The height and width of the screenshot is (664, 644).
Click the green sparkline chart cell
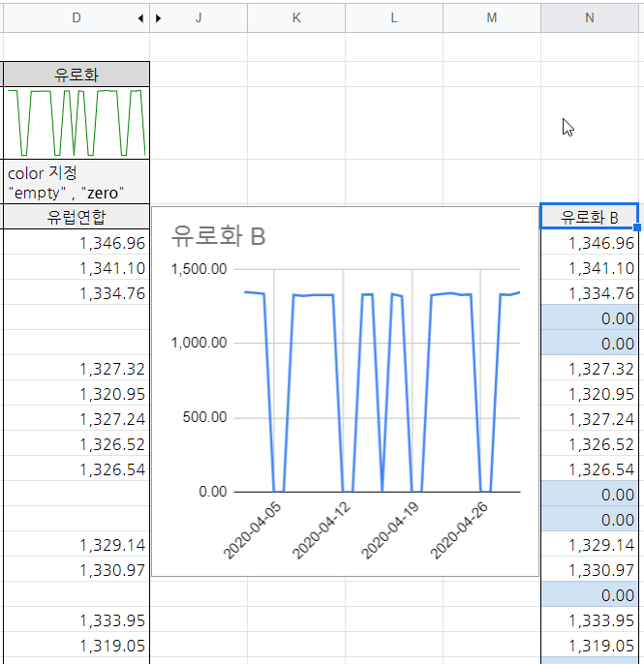click(76, 123)
